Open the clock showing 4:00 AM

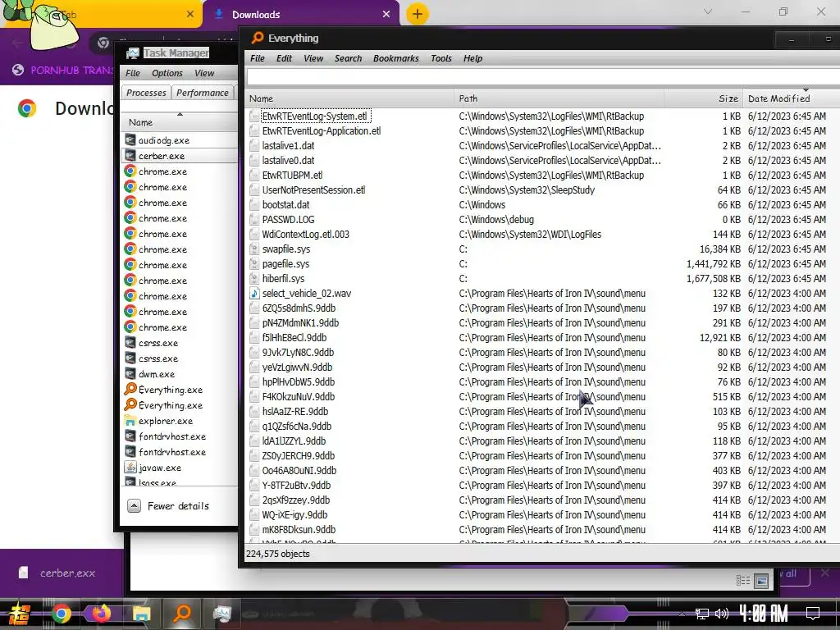point(763,613)
